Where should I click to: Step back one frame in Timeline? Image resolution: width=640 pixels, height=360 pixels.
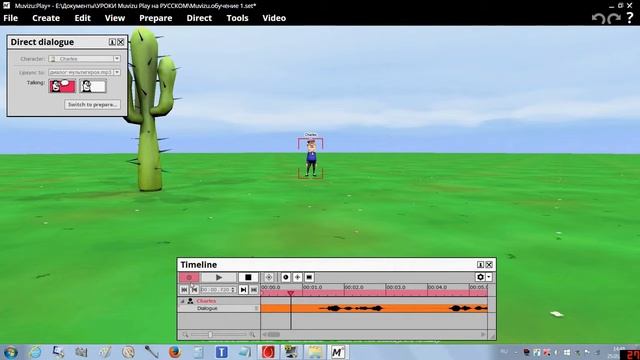pos(194,290)
